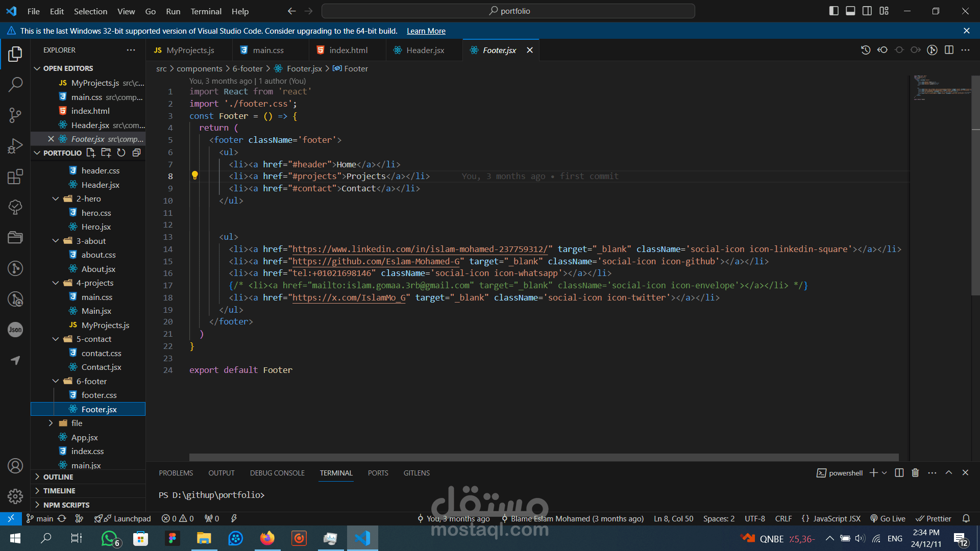Open the launch profile dropdown next to plus
The width and height of the screenshot is (980, 551).
(885, 473)
